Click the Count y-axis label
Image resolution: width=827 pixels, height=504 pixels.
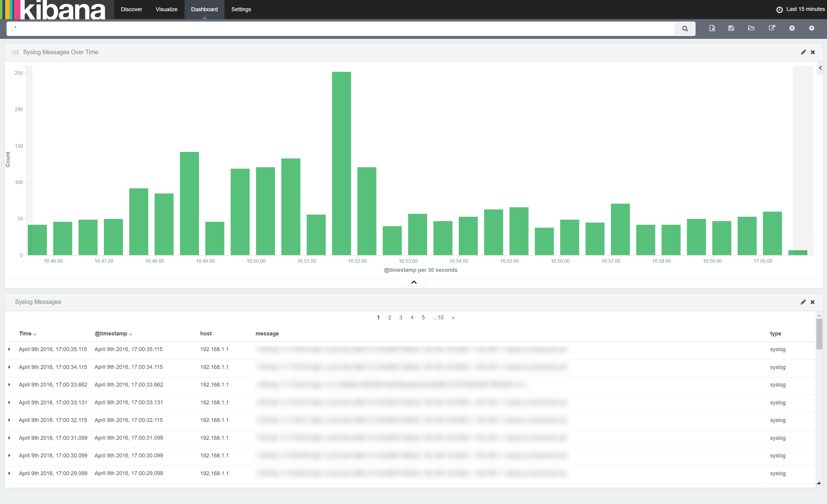coord(8,160)
